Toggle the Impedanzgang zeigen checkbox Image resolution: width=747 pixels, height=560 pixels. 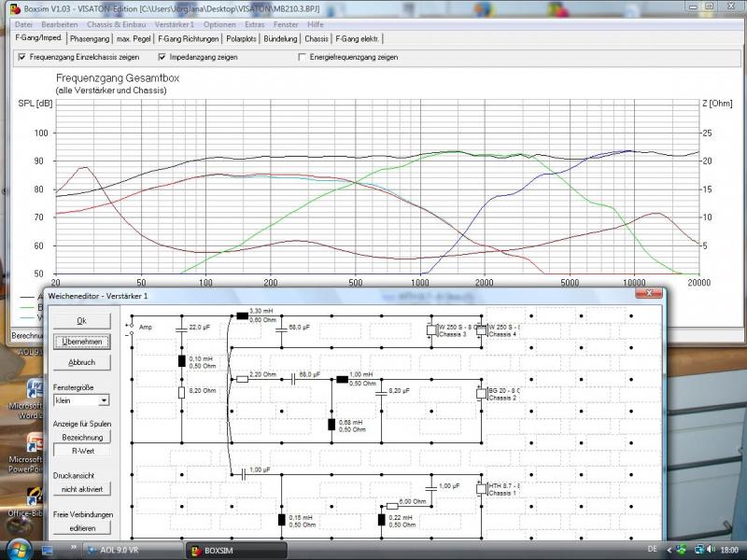(x=162, y=57)
